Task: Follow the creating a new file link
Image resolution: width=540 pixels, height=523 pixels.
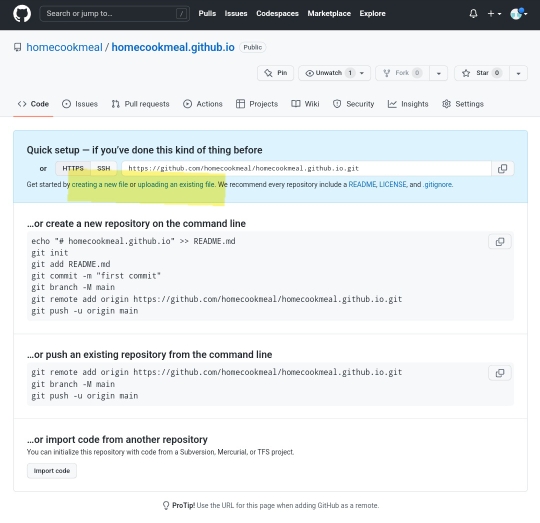Action: coord(100,185)
